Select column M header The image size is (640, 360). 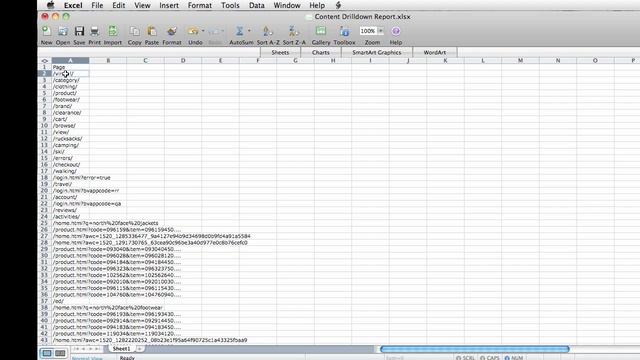coord(520,60)
